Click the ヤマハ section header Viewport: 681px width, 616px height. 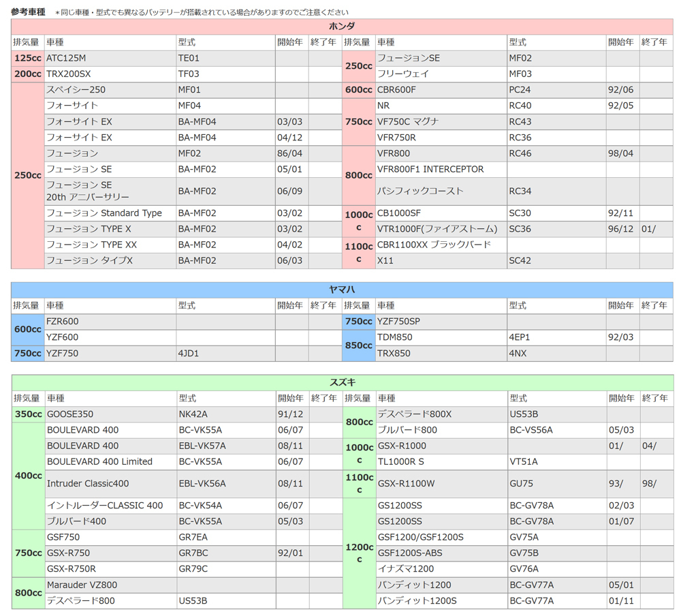tap(342, 290)
